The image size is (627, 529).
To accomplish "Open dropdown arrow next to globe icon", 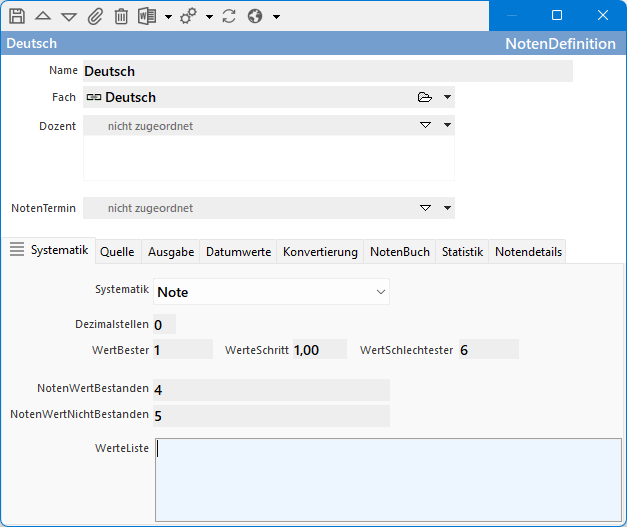I will point(276,17).
